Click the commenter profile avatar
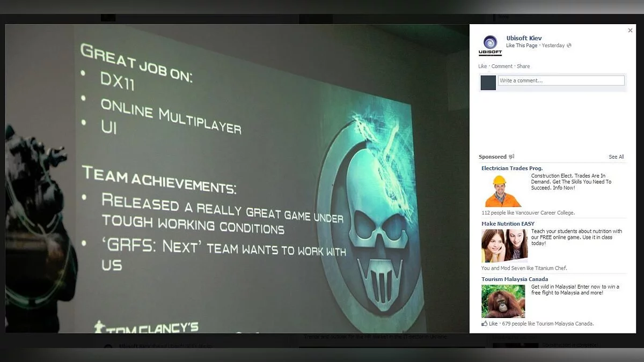 click(x=488, y=83)
